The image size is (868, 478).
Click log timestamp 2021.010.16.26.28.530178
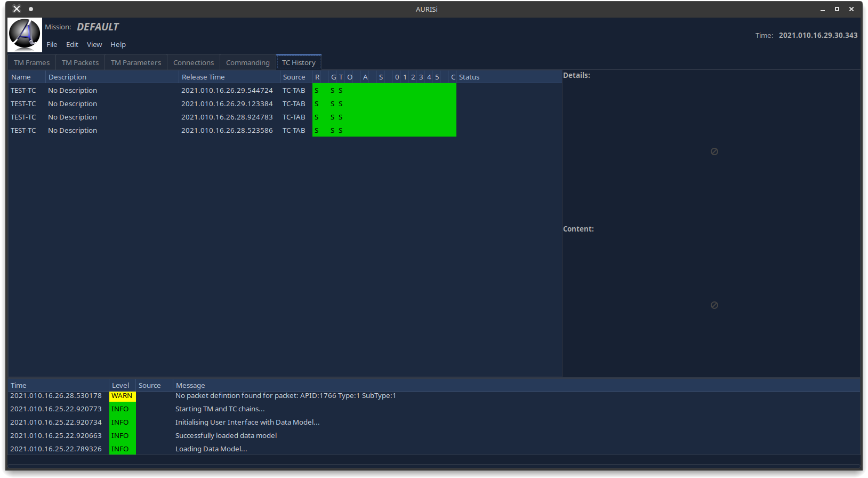(56, 396)
